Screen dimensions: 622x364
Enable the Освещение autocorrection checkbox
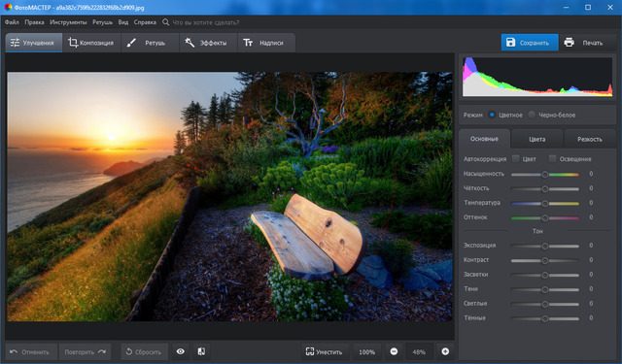[553, 159]
